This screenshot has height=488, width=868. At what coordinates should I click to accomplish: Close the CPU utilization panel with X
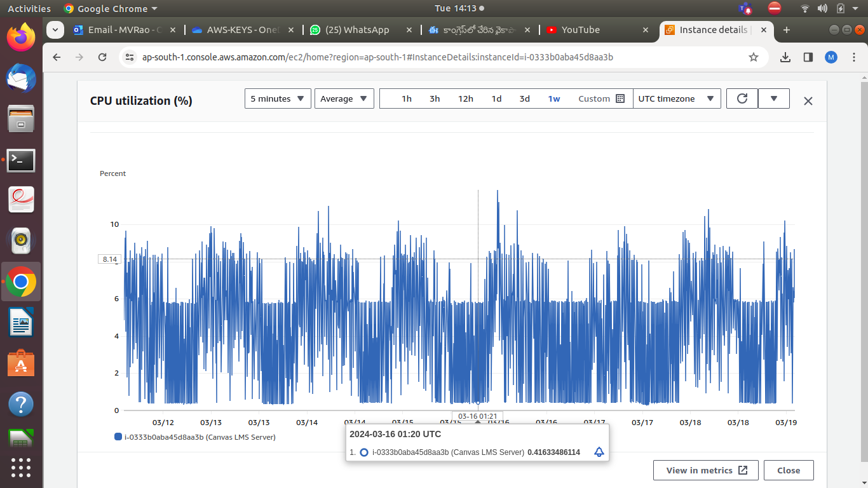pyautogui.click(x=808, y=100)
